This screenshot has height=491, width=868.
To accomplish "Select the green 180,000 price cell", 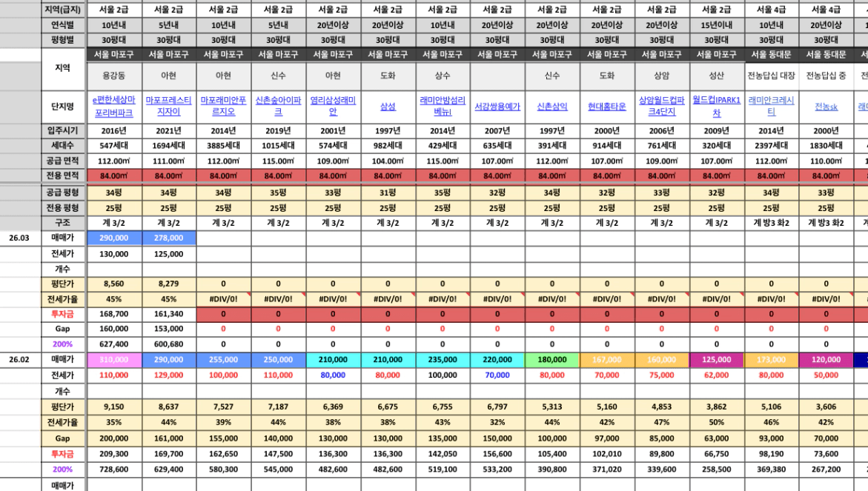I will coord(552,359).
